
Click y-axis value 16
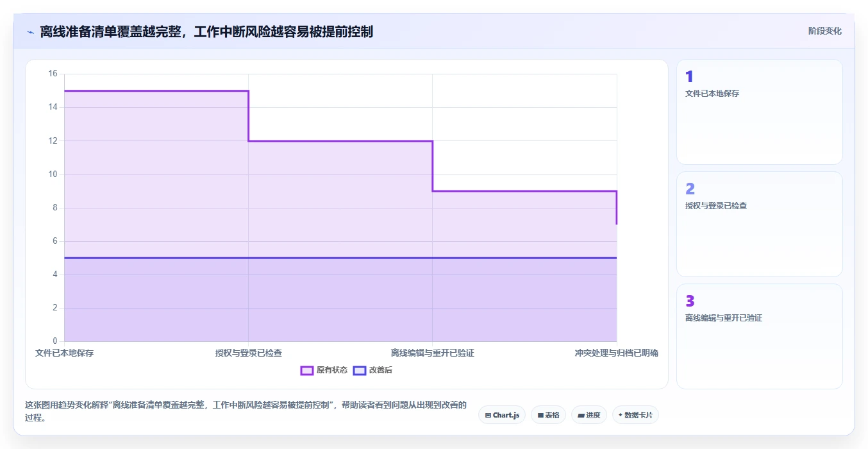pos(53,74)
